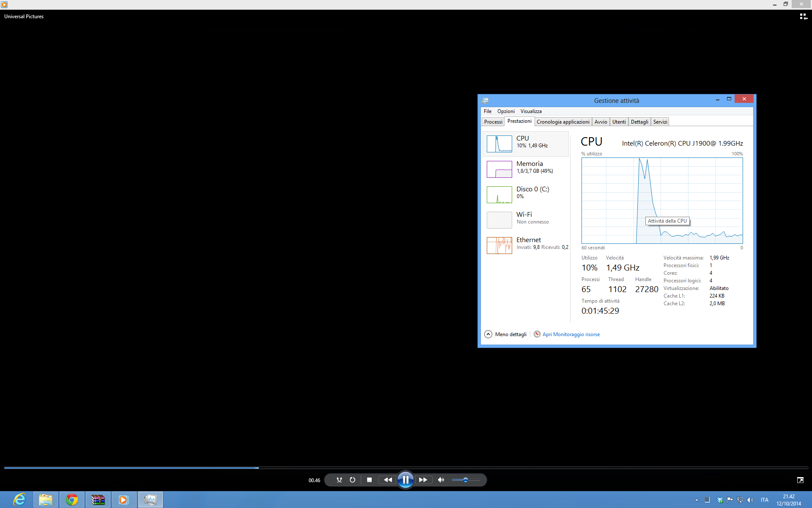Adjust the player volume slider

pos(465,480)
